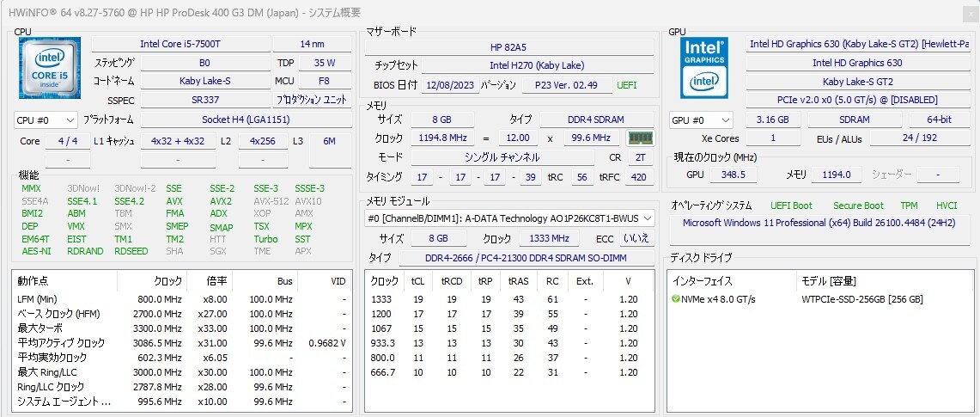Select the 1333 memory timing row
This screenshot has width=980, height=417.
(509, 299)
